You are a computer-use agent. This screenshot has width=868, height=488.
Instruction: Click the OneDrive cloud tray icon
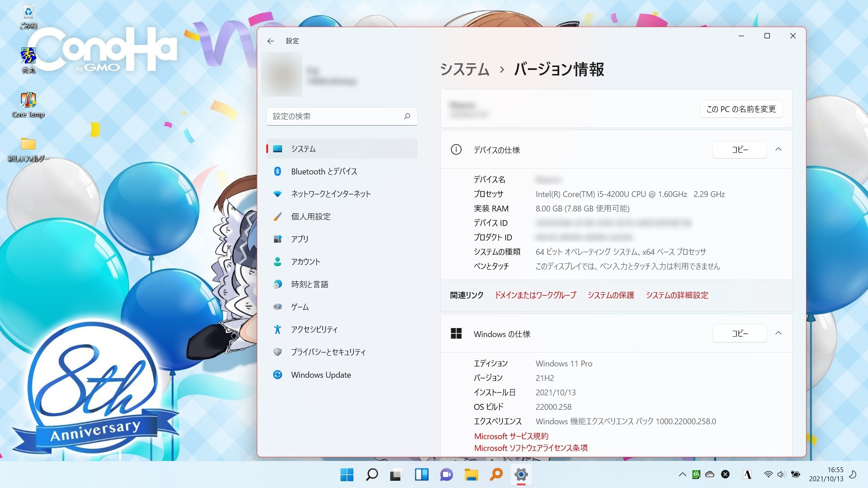[x=710, y=474]
